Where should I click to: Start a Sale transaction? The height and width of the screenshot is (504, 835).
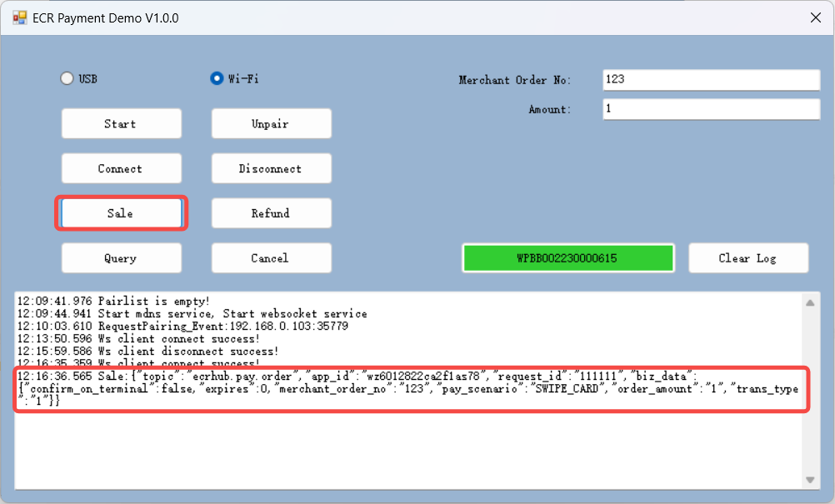[122, 213]
